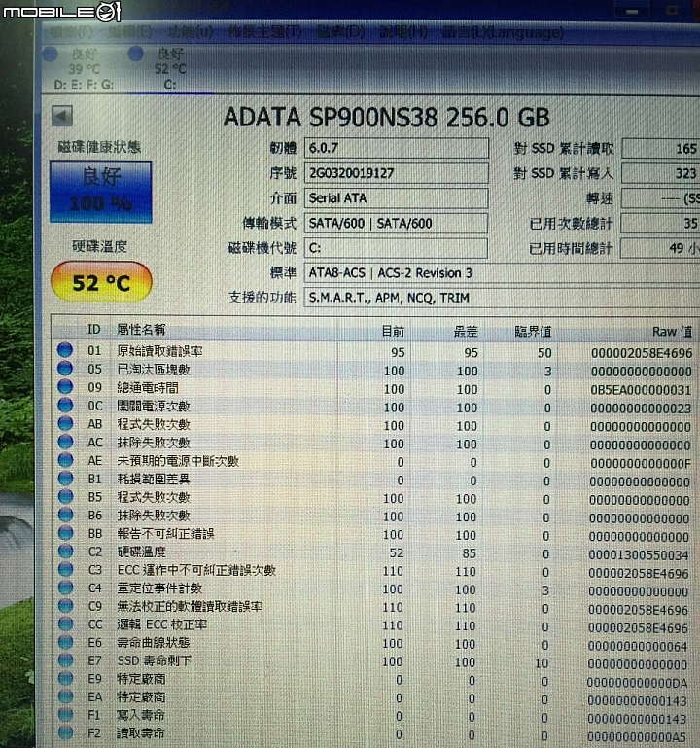This screenshot has width=700, height=748.
Task: Open the 磁碟(D) menu
Action: tap(340, 32)
